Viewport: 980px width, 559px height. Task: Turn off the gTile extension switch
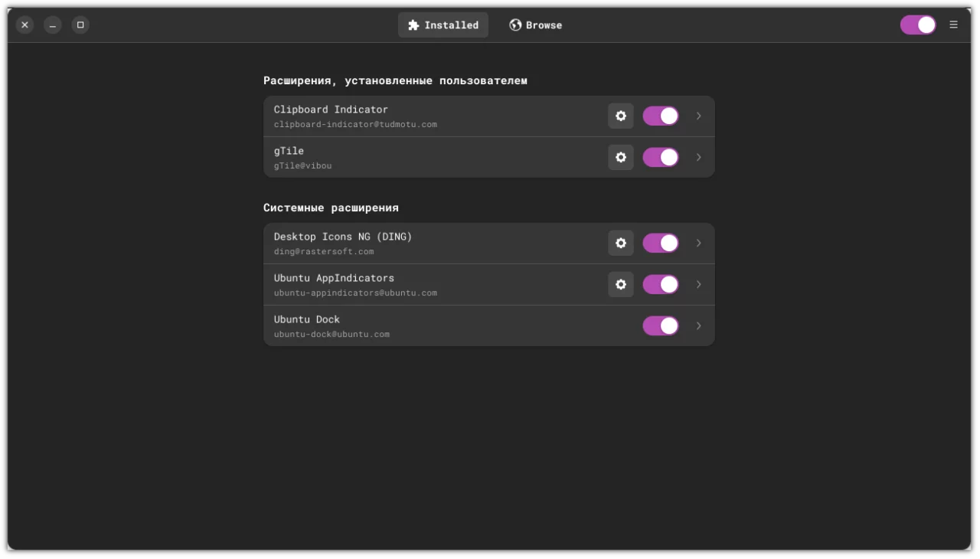660,157
